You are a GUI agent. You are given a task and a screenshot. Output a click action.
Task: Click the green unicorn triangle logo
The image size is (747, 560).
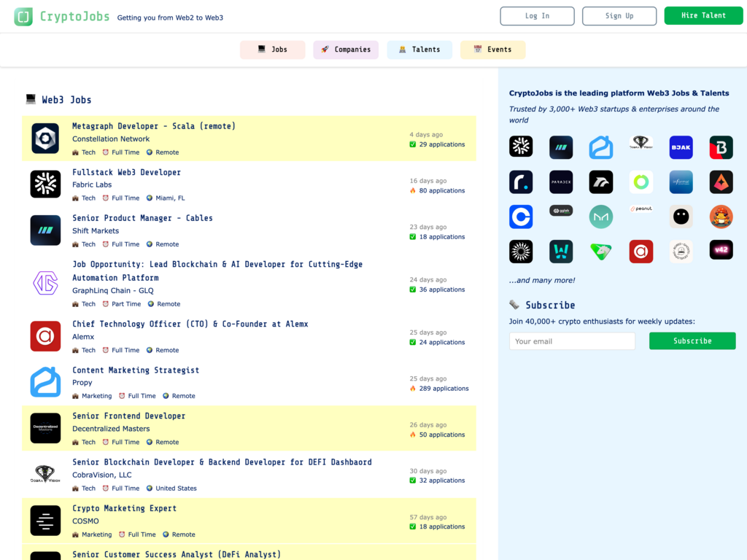pos(600,252)
